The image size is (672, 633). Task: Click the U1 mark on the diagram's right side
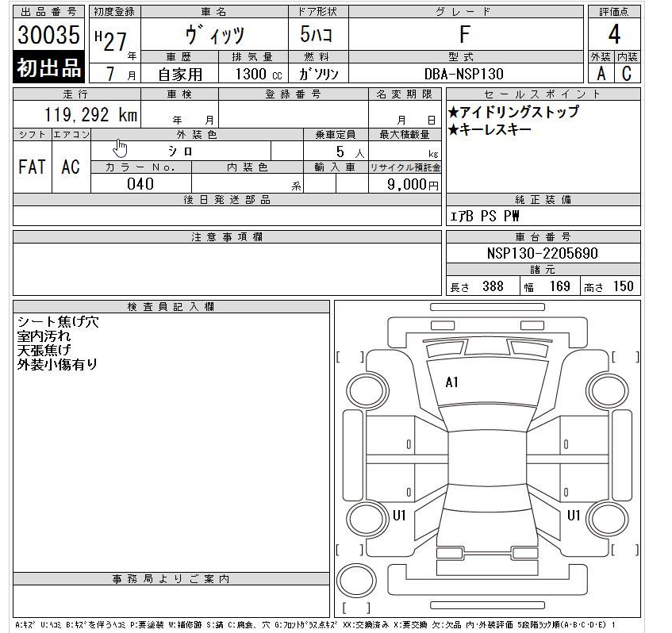(574, 516)
